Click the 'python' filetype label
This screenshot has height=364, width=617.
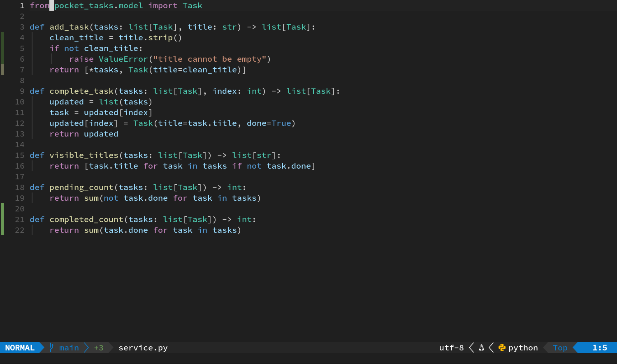tap(523, 348)
